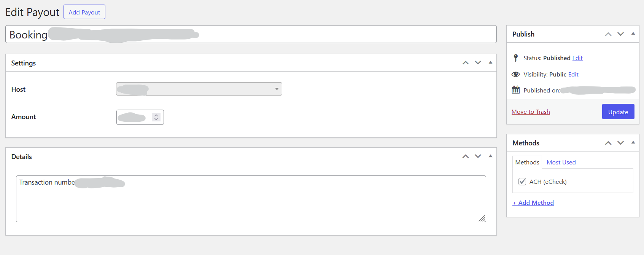Move Methods panel up with arrow
This screenshot has height=255, width=644.
click(x=608, y=143)
